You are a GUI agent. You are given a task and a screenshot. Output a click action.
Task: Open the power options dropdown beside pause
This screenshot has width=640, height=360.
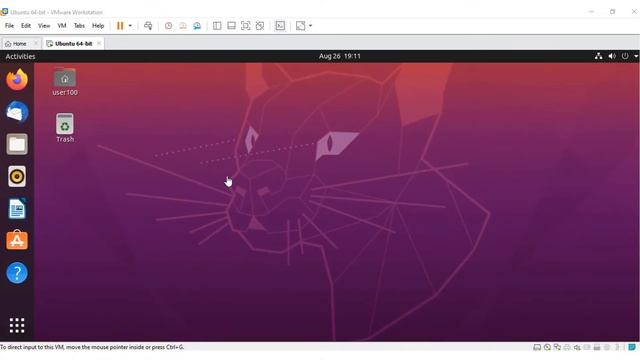click(130, 26)
